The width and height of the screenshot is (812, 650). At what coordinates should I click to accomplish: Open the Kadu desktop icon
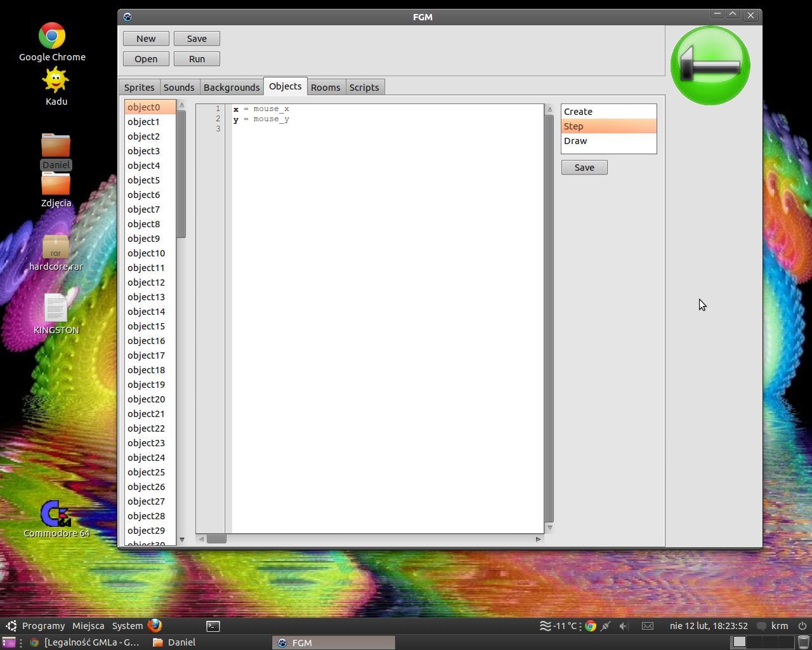click(56, 81)
